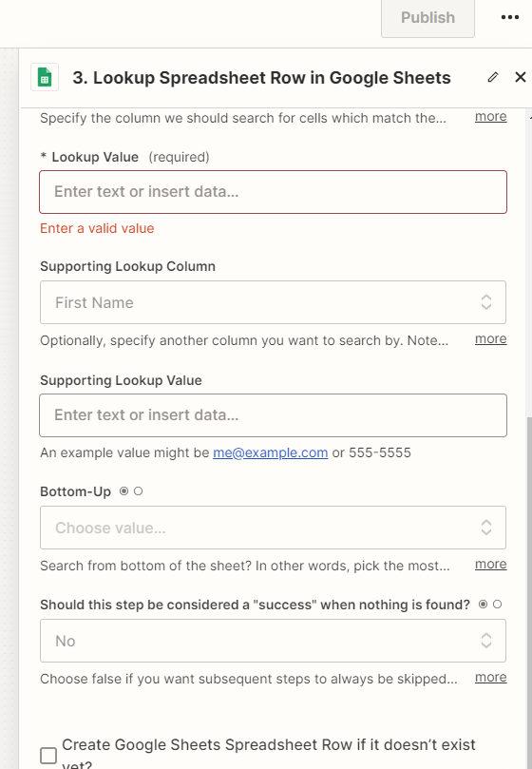Open the me@example.com link

point(270,452)
